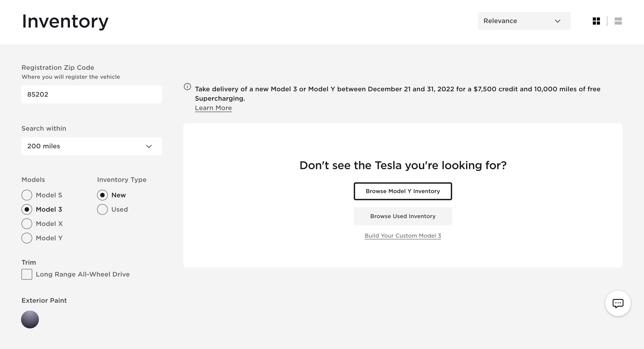Click the "Trim" heading
This screenshot has height=349, width=644.
coord(29,262)
